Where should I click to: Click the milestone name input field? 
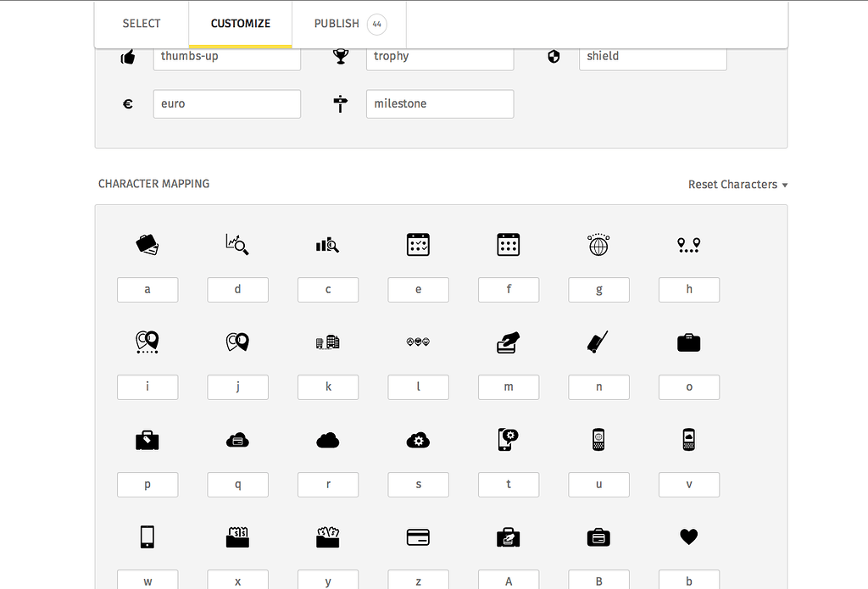[439, 103]
